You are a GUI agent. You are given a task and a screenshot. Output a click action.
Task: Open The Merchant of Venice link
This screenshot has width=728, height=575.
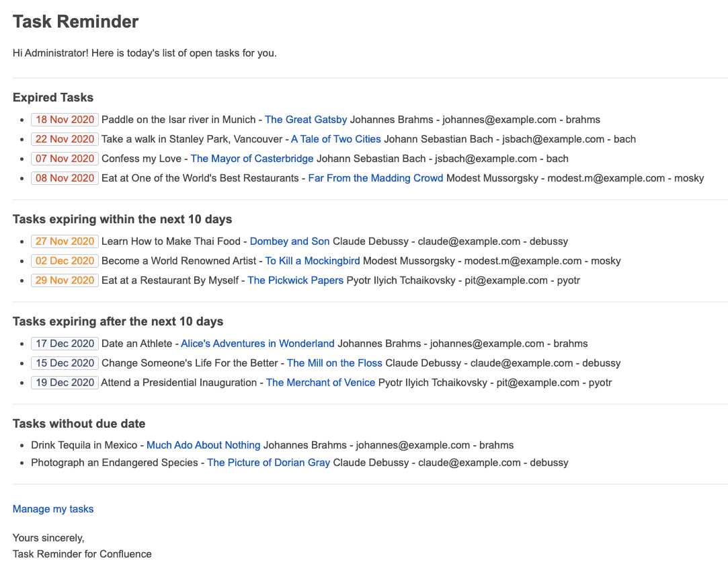coord(321,383)
